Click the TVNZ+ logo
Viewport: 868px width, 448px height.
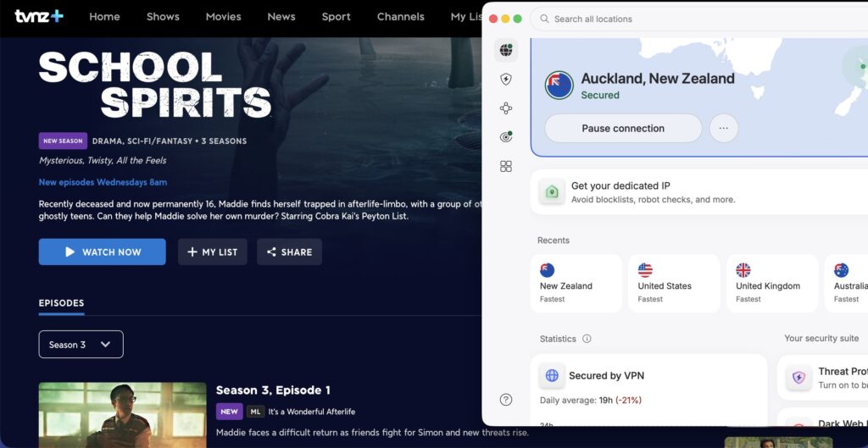39,16
